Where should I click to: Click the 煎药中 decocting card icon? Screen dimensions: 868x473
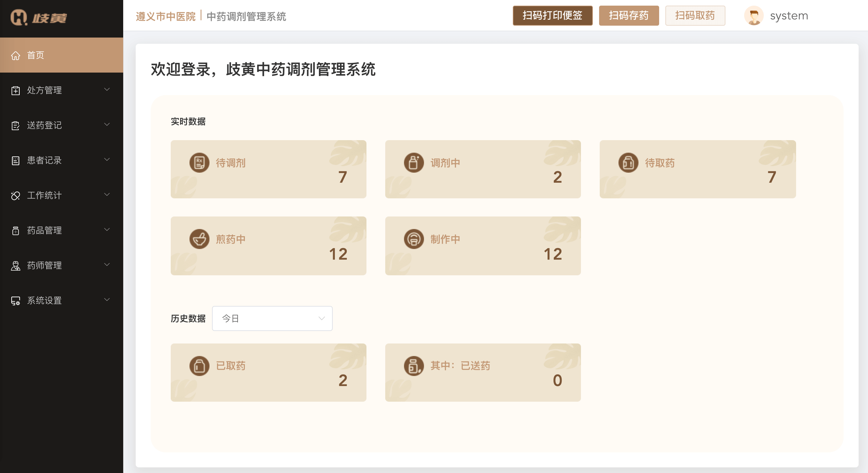point(199,239)
